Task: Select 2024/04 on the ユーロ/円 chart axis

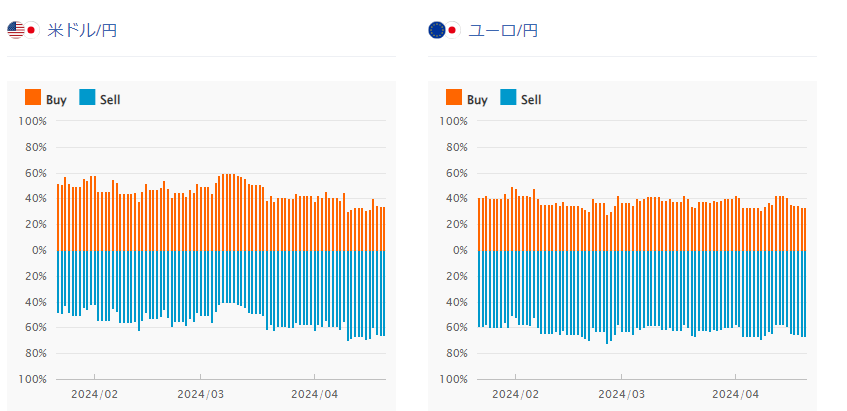Action: pyautogui.click(x=736, y=394)
